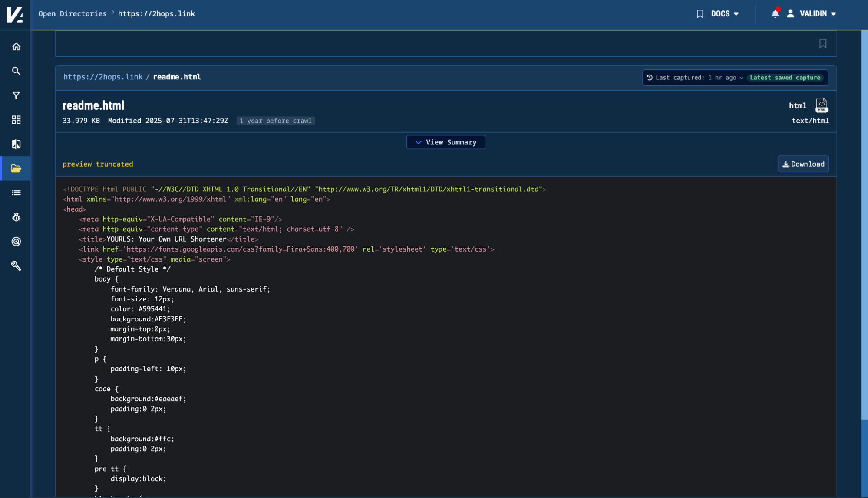
Task: Click the readme.html heading
Action: [93, 105]
